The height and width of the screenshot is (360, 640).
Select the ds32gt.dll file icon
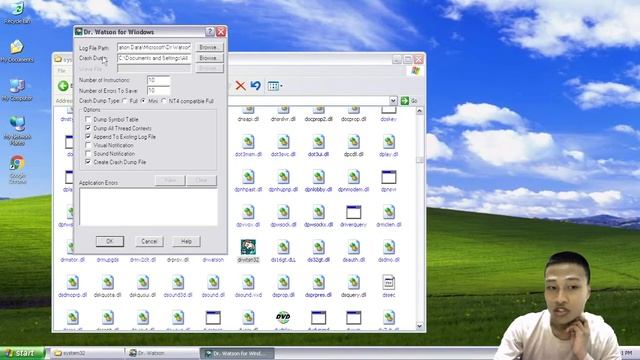pos(318,247)
